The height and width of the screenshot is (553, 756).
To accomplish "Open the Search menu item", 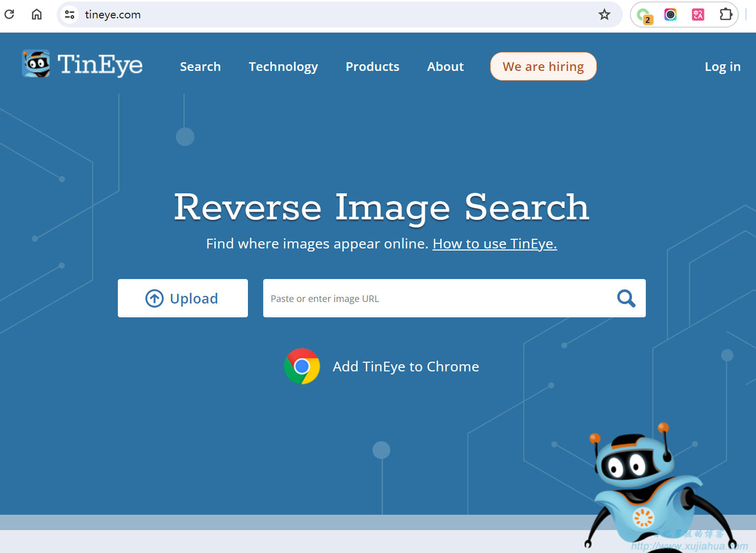I will click(200, 67).
